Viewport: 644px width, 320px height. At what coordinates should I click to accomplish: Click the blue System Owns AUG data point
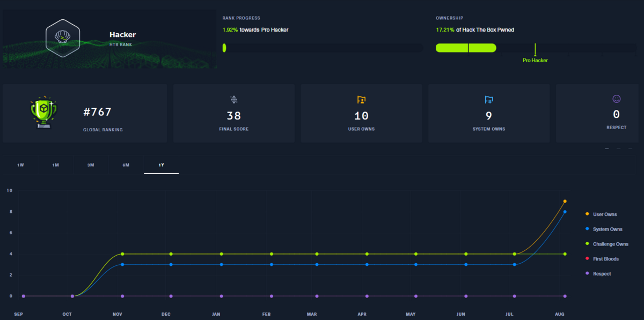tap(565, 212)
